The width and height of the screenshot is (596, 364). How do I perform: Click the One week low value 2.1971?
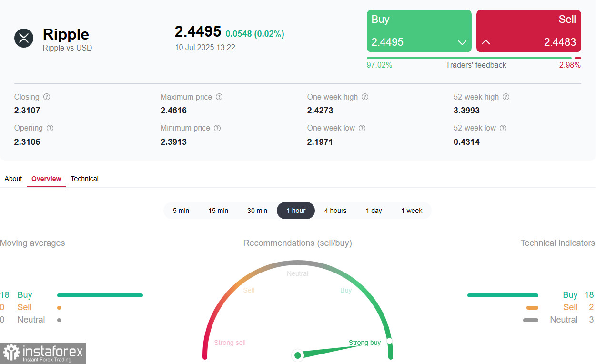pos(320,142)
